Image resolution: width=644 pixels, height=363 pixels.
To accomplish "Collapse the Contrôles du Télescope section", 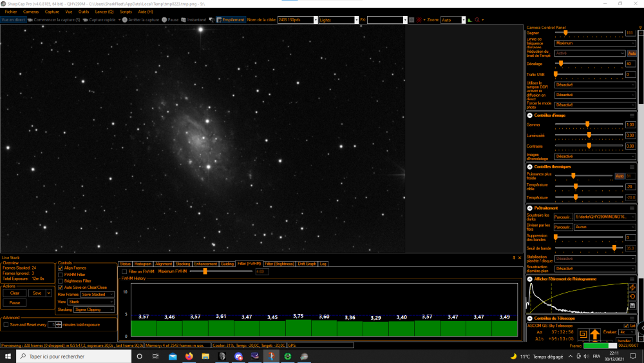I will pos(530,319).
